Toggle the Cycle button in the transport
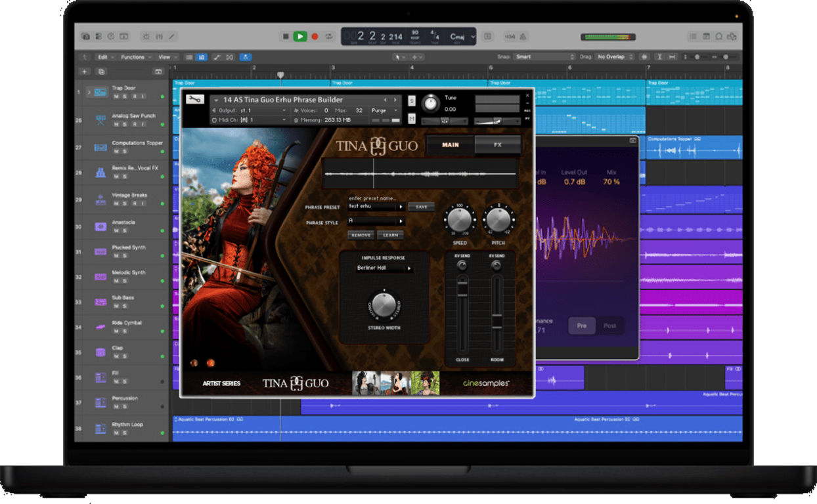The height and width of the screenshot is (504, 817). [328, 37]
